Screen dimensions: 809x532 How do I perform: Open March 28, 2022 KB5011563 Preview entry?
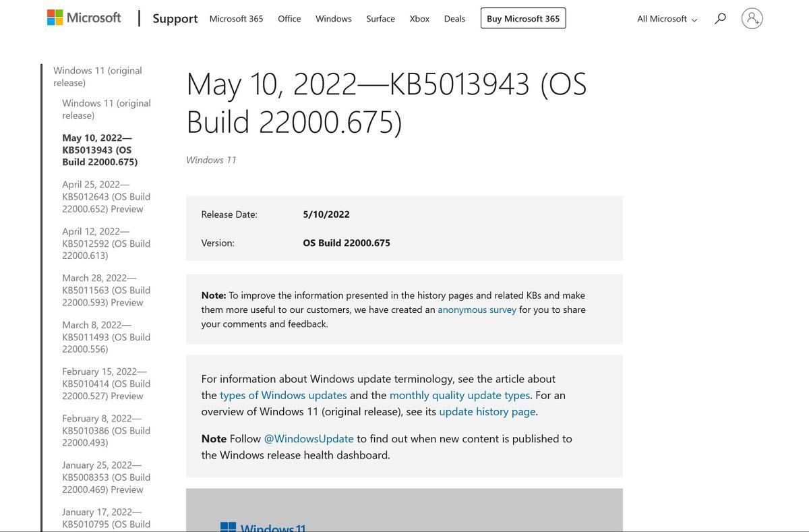coord(107,290)
